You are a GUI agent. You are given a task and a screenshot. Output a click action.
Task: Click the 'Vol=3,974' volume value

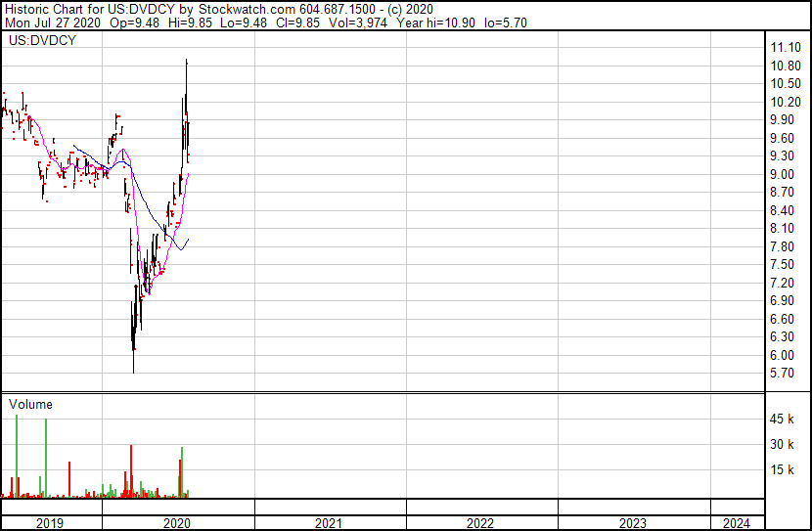tap(358, 22)
